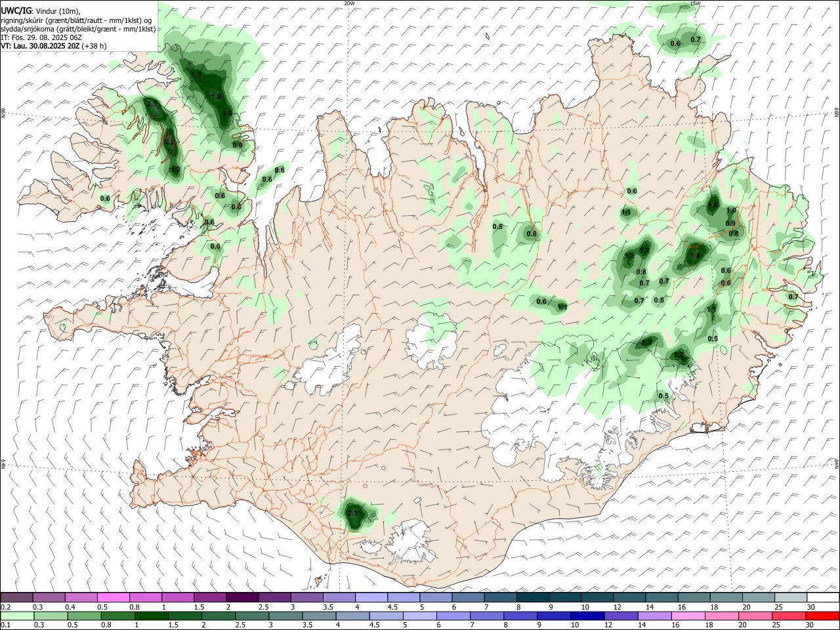This screenshot has height=630, width=840.
Task: Pick the violet swatch starting at 14, lower scale
Action: (654, 616)
